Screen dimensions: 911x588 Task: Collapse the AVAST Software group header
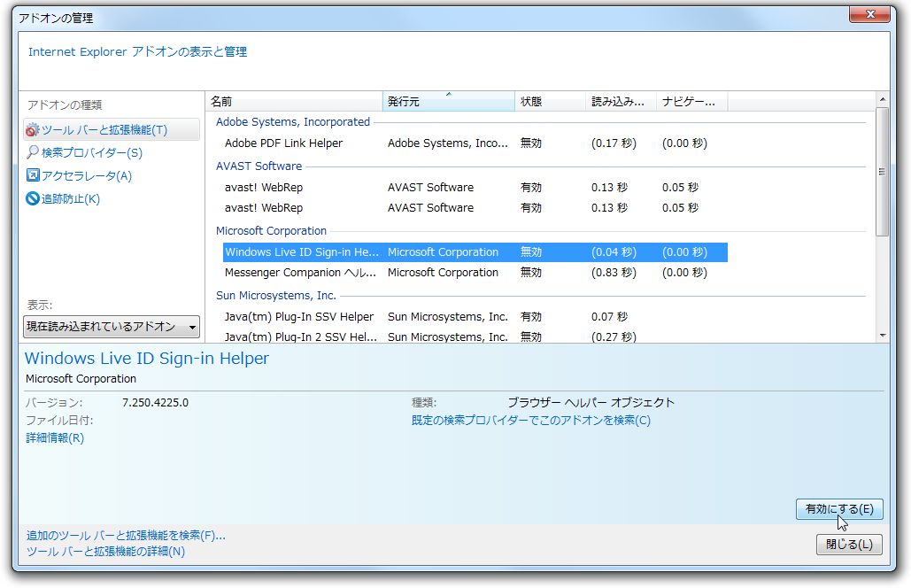click(x=259, y=166)
